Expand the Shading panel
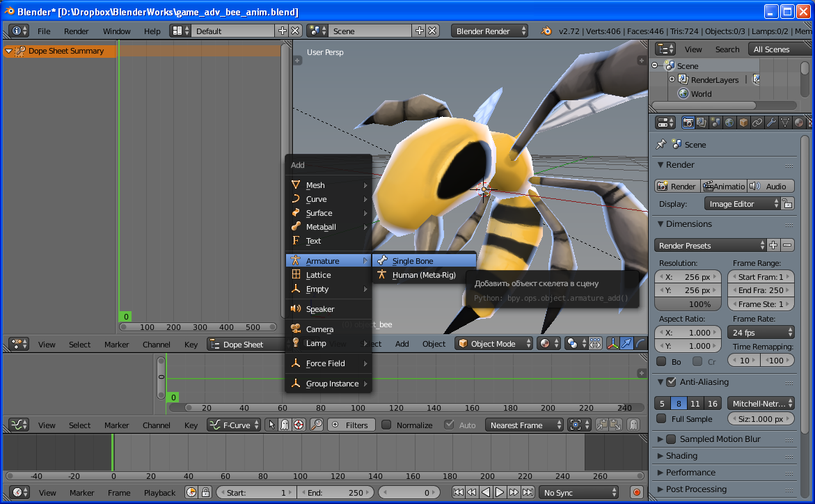815x504 pixels. (x=681, y=456)
